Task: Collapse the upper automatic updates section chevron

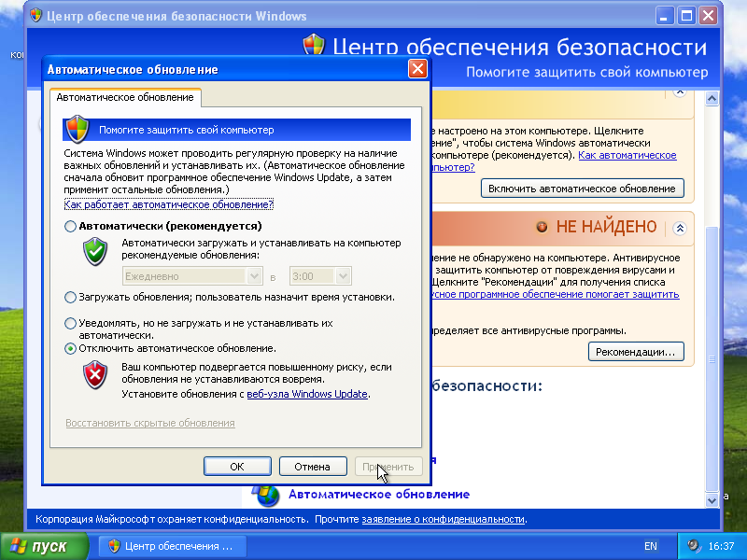Action: point(680,91)
